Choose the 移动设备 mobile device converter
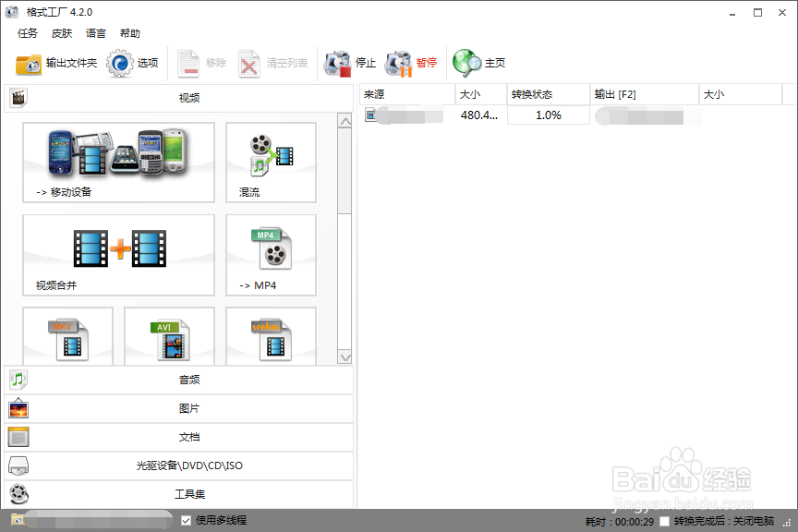 point(118,163)
